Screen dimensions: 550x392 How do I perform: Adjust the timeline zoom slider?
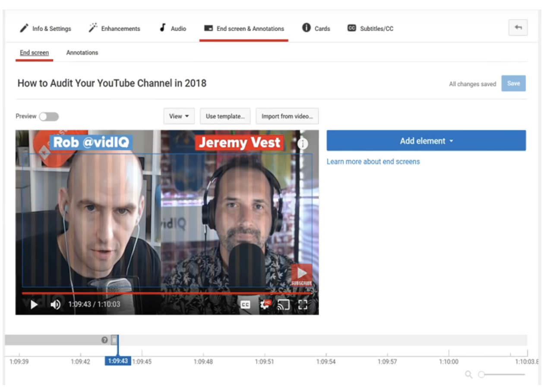pos(502,374)
